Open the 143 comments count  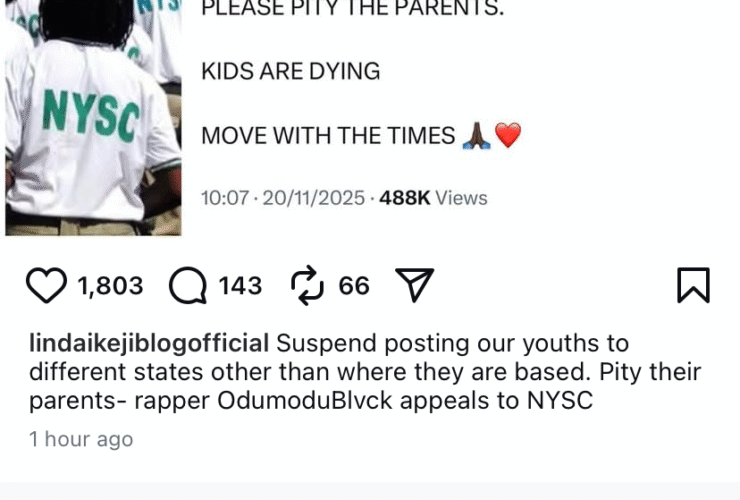coord(240,286)
